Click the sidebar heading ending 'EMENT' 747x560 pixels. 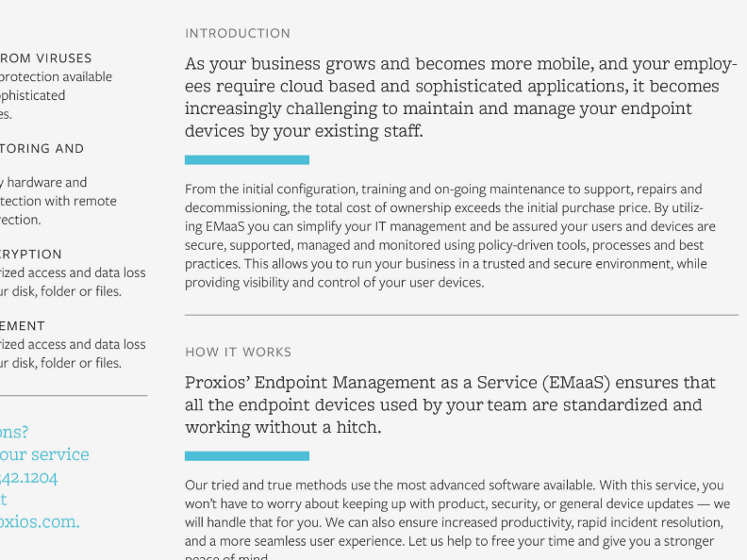click(23, 326)
